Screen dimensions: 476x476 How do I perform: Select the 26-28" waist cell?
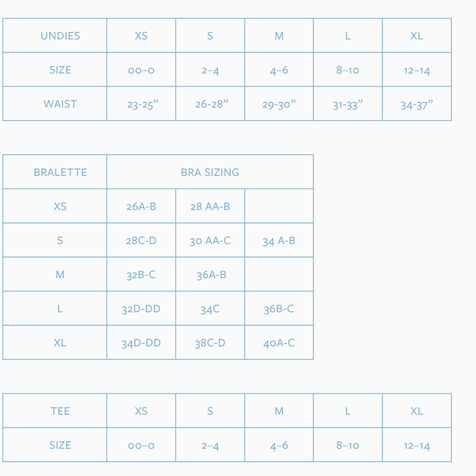(x=211, y=105)
